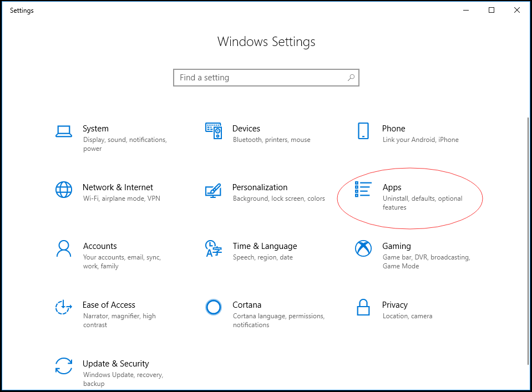This screenshot has height=392, width=532.
Task: Open the Cortana settings title
Action: pos(247,305)
